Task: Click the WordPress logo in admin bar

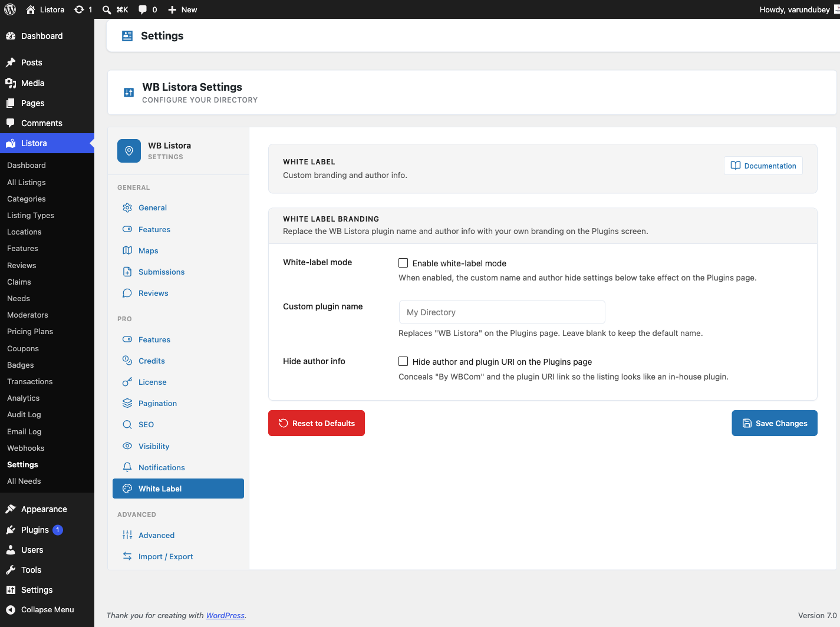Action: tap(10, 9)
